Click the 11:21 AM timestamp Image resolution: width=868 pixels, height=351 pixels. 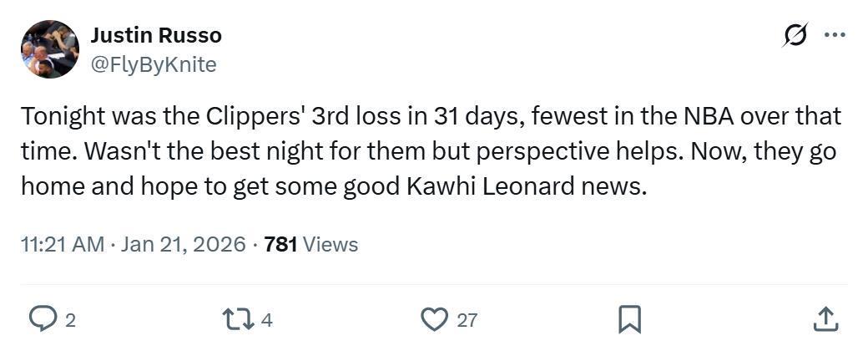coord(63,244)
